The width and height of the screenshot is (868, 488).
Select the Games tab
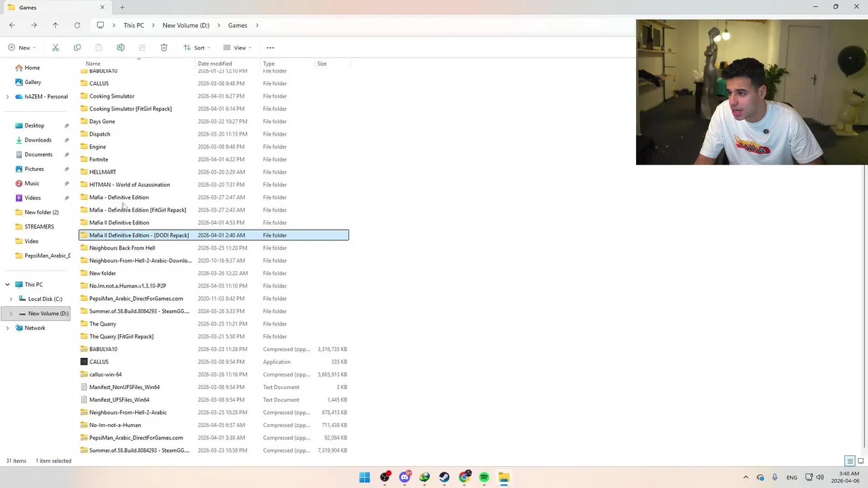56,7
